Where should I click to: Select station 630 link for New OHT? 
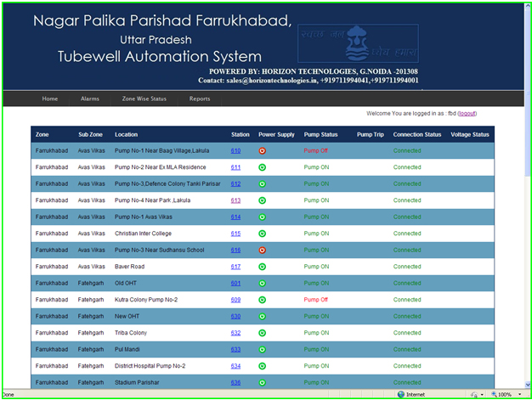pos(235,317)
